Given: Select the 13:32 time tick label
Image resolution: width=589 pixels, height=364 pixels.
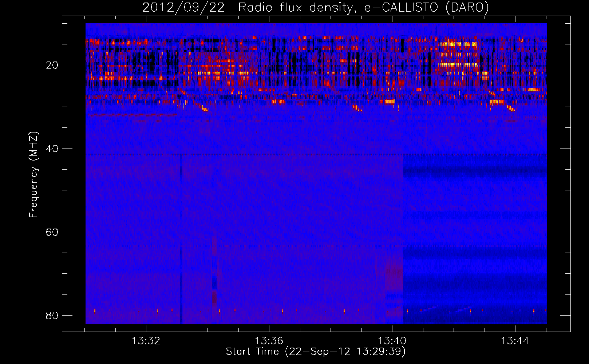Looking at the screenshot, I should (146, 341).
